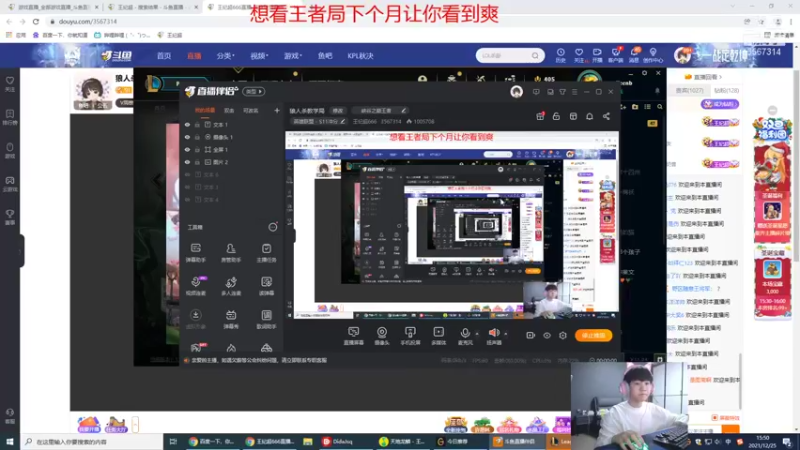800x450 pixels.
Task: Open 视频连麦 tool
Action: pyautogui.click(x=196, y=286)
